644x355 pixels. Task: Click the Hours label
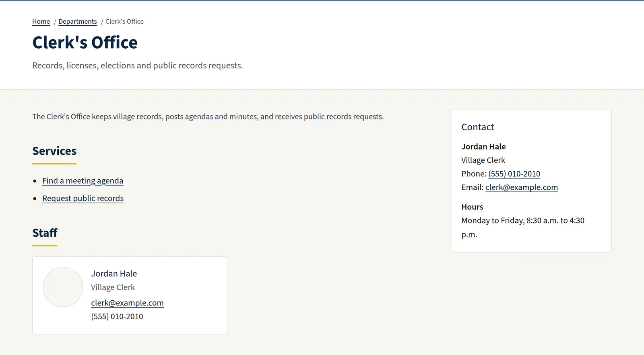click(472, 207)
